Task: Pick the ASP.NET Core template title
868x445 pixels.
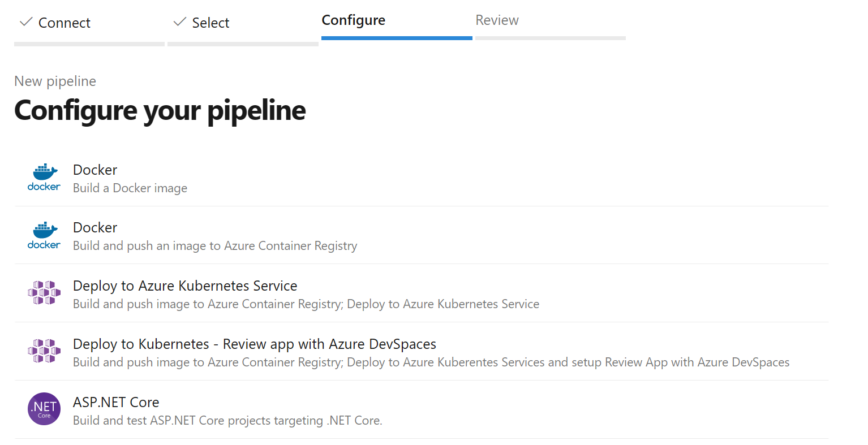Action: click(x=116, y=402)
